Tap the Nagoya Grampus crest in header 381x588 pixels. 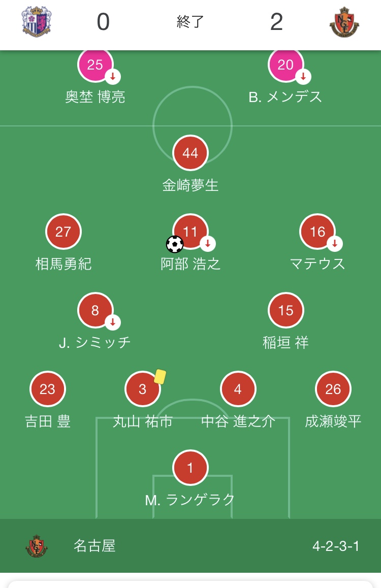click(344, 22)
